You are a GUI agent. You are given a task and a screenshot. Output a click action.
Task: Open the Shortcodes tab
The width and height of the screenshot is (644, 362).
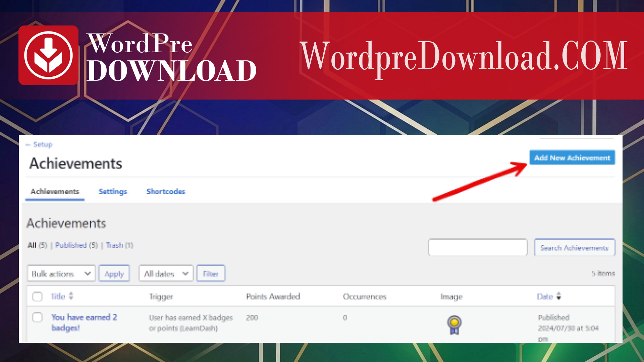coord(166,191)
